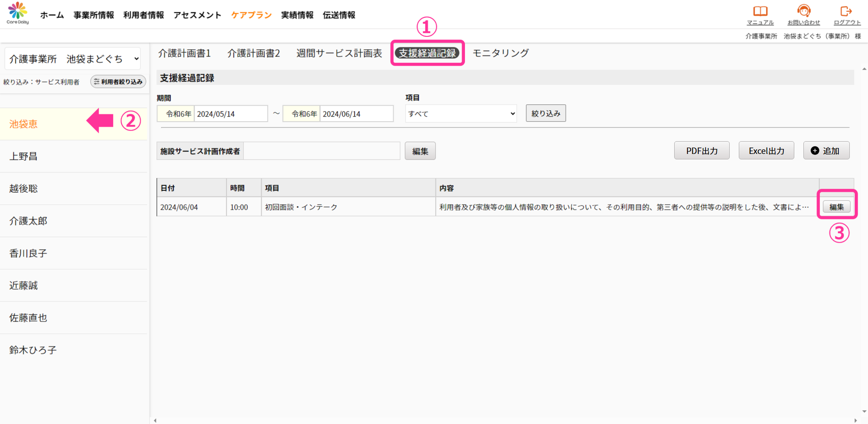The width and height of the screenshot is (868, 424).
Task: Click the ログアウト logout icon
Action: 846,11
